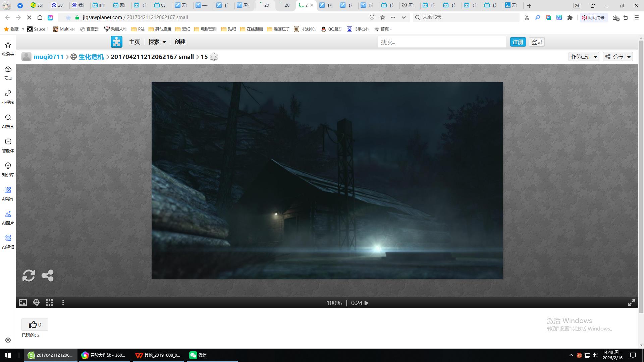The image size is (644, 362).
Task: Open the 分享 dropdown
Action: pyautogui.click(x=618, y=57)
